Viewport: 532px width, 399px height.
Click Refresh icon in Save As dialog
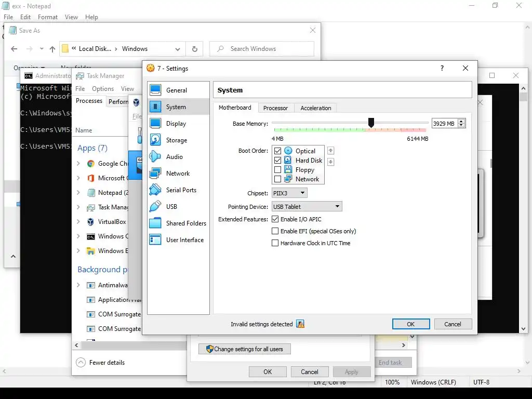(195, 49)
